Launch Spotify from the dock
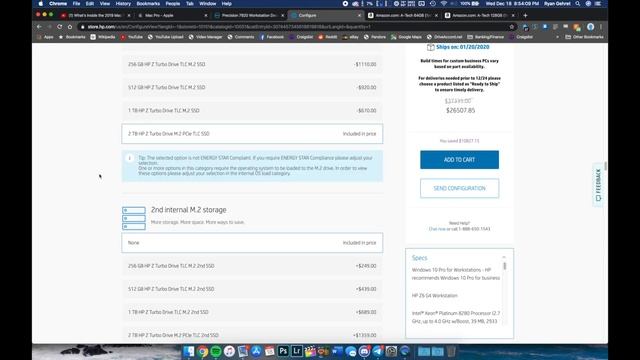This screenshot has width=640, height=360. pyautogui.click(x=216, y=351)
